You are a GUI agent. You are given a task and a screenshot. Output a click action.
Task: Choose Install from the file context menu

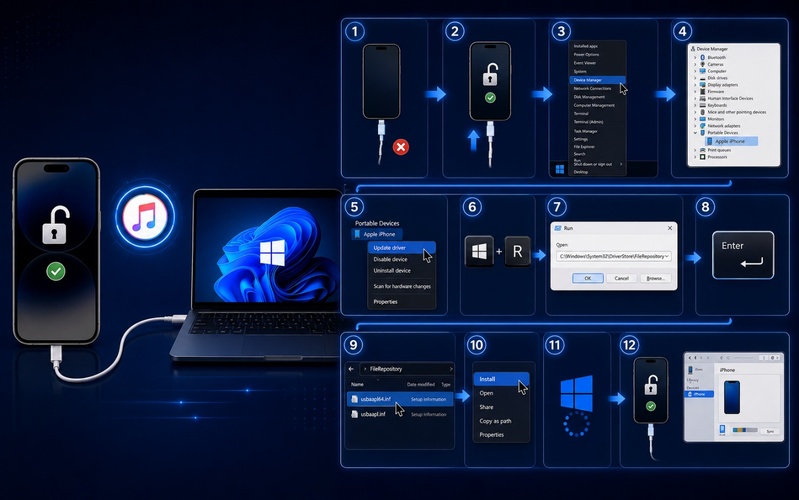501,379
